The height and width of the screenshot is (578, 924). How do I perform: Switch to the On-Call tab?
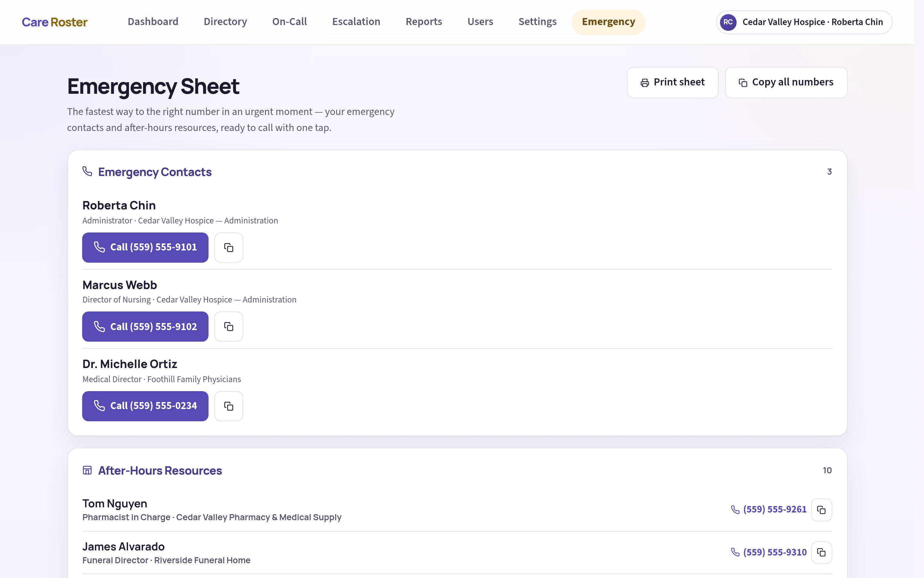[289, 22]
